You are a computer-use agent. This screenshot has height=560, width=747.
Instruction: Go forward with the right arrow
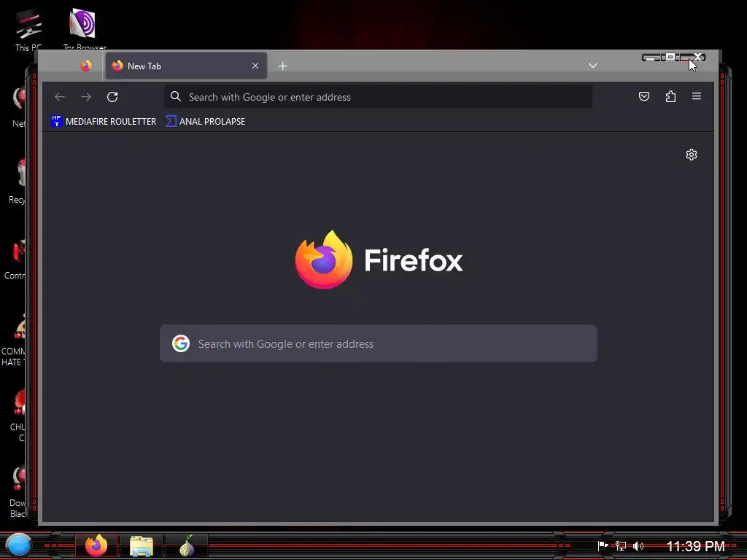[x=86, y=97]
